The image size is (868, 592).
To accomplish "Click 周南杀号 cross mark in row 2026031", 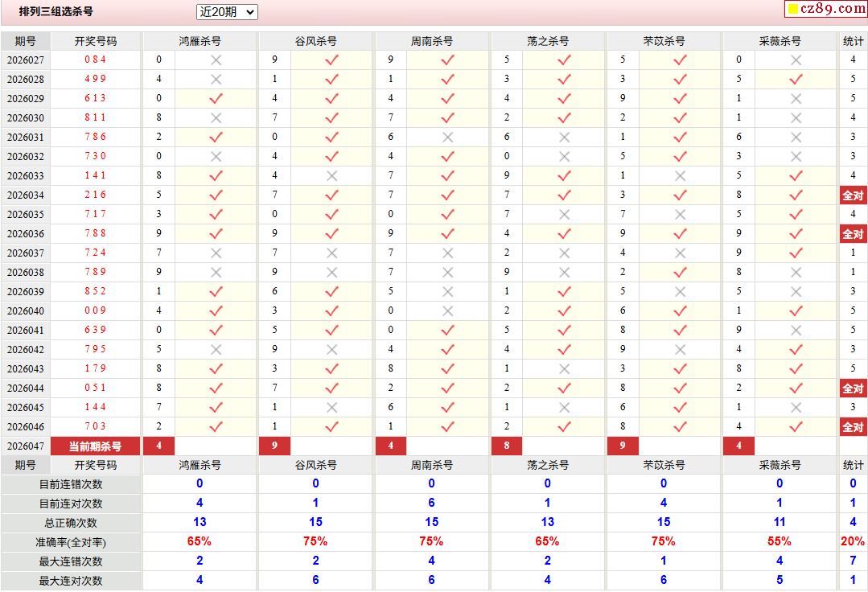I will (x=447, y=138).
